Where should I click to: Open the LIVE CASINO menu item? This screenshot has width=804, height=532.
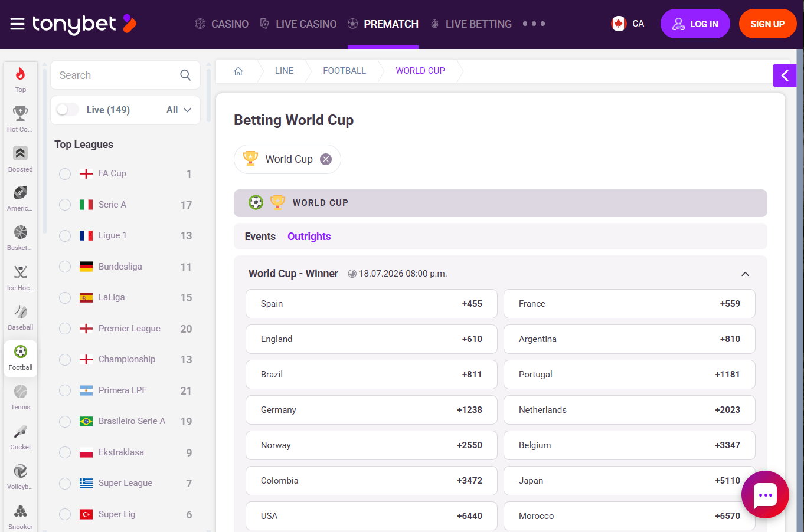click(305, 24)
